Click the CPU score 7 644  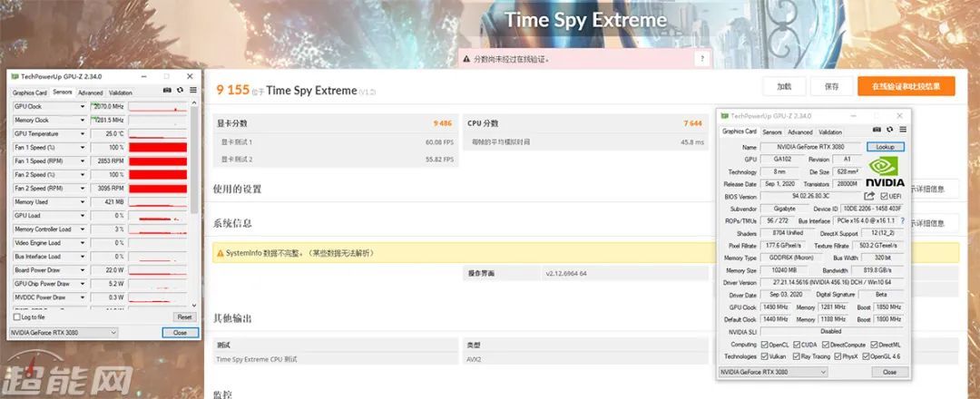[694, 123]
